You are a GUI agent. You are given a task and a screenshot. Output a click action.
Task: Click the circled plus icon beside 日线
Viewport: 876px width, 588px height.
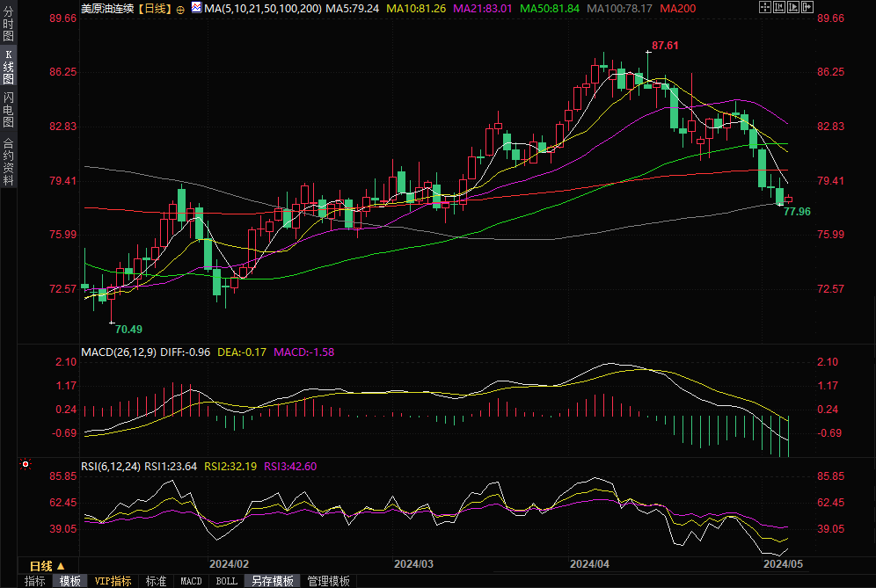[180, 9]
